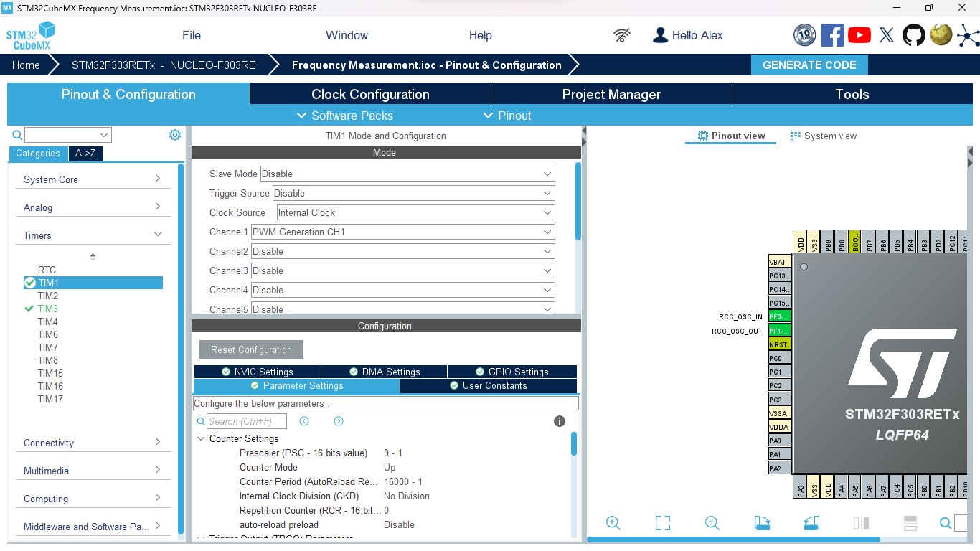Open the X social icon
The image size is (980, 551).
[887, 35]
